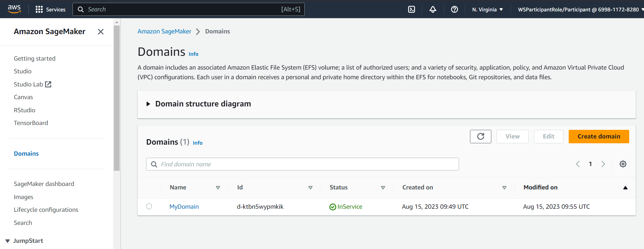The image size is (644, 249).
Task: Open RStudio in sidebar
Action: [x=24, y=110]
